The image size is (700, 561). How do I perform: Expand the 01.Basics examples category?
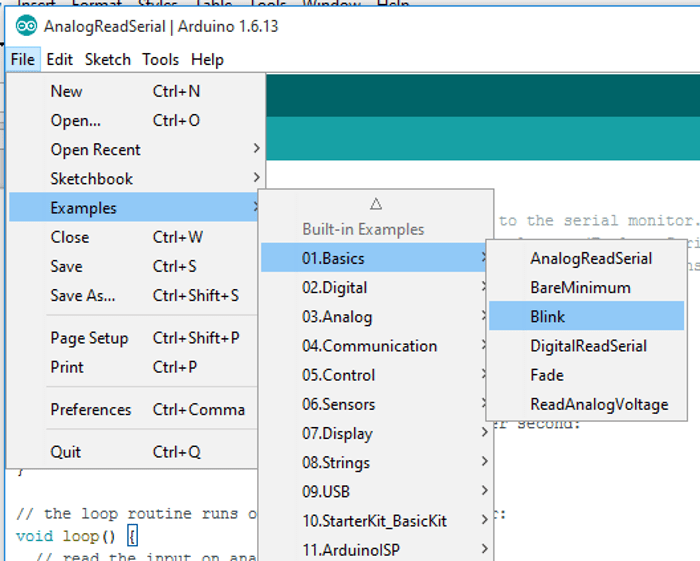pyautogui.click(x=374, y=258)
